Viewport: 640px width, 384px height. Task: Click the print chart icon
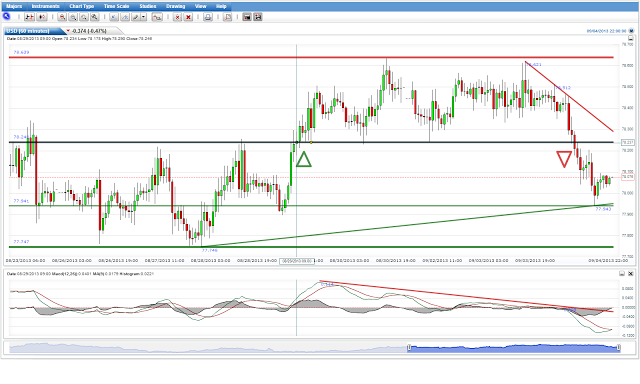(208, 17)
